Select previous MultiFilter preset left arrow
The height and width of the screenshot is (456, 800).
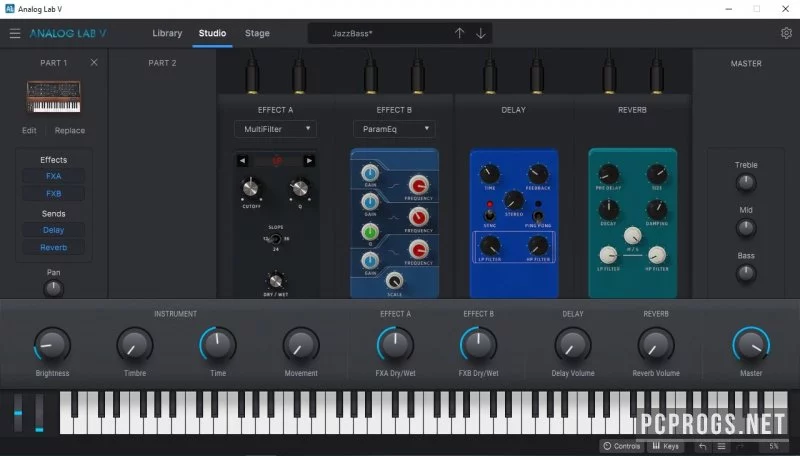(x=242, y=161)
